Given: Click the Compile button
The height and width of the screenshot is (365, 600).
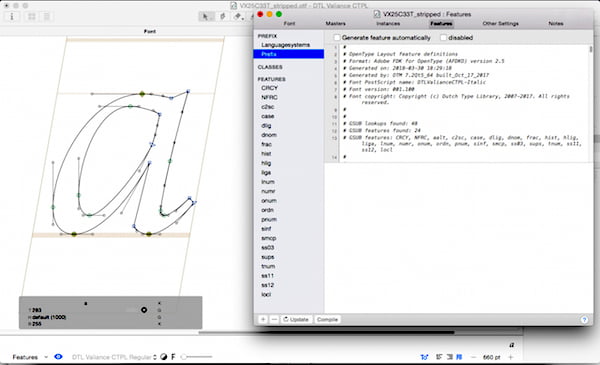Looking at the screenshot, I should click(x=327, y=319).
